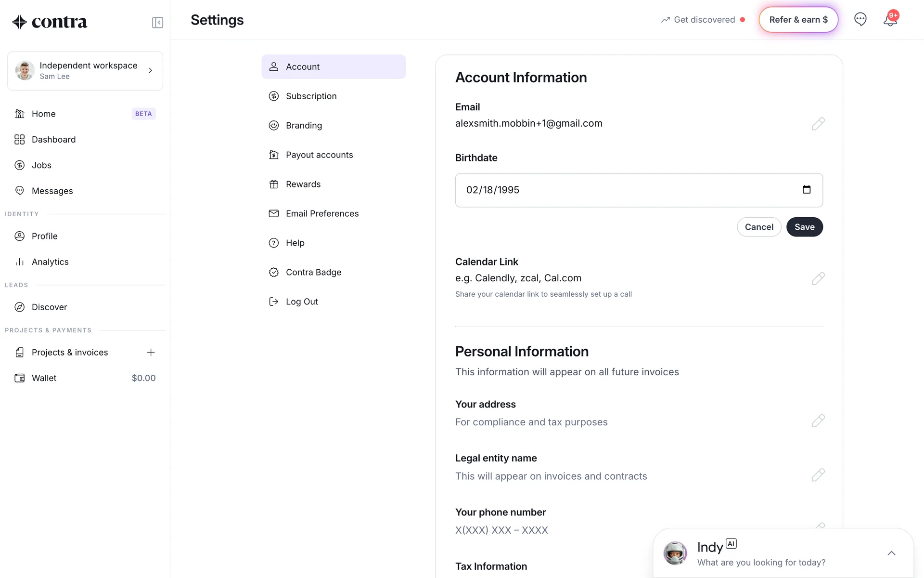924x578 pixels.
Task: Add a new project with the plus icon
Action: (x=151, y=353)
